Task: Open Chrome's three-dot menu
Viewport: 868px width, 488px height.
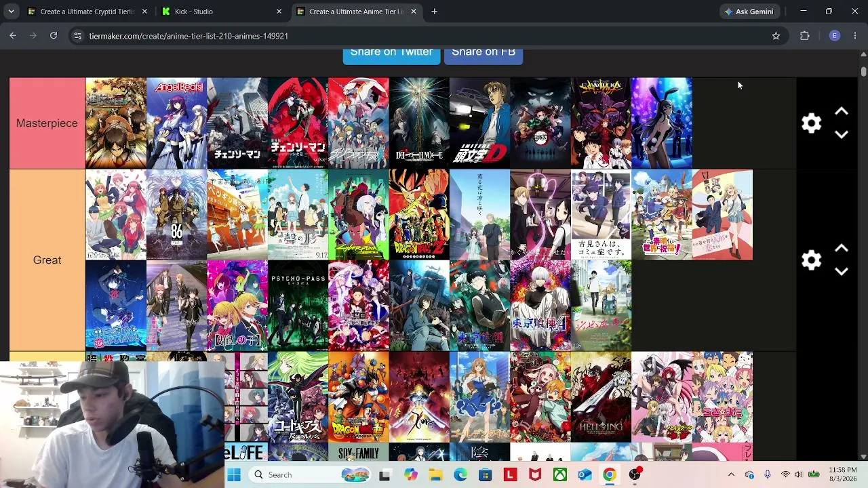Action: pyautogui.click(x=855, y=36)
